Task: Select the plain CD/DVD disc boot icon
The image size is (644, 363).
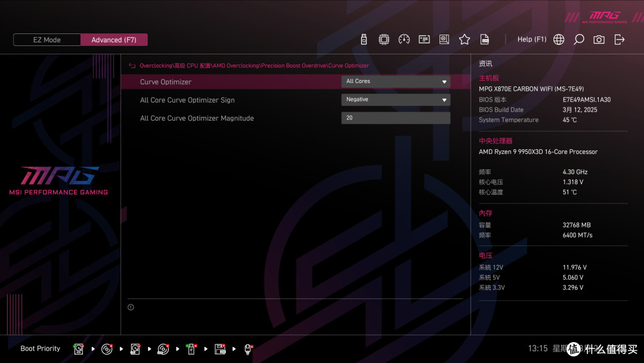Action: 107,349
